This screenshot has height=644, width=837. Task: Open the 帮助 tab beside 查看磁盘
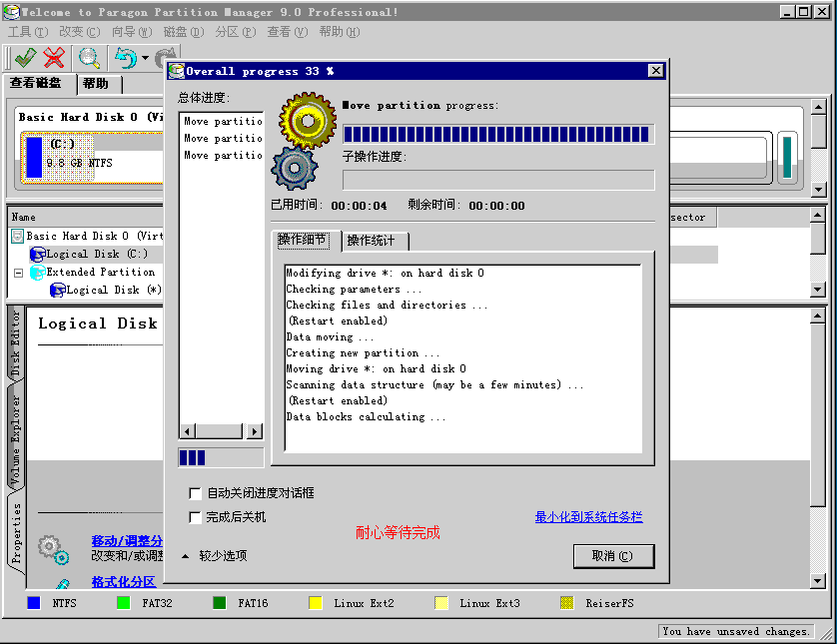pyautogui.click(x=96, y=84)
